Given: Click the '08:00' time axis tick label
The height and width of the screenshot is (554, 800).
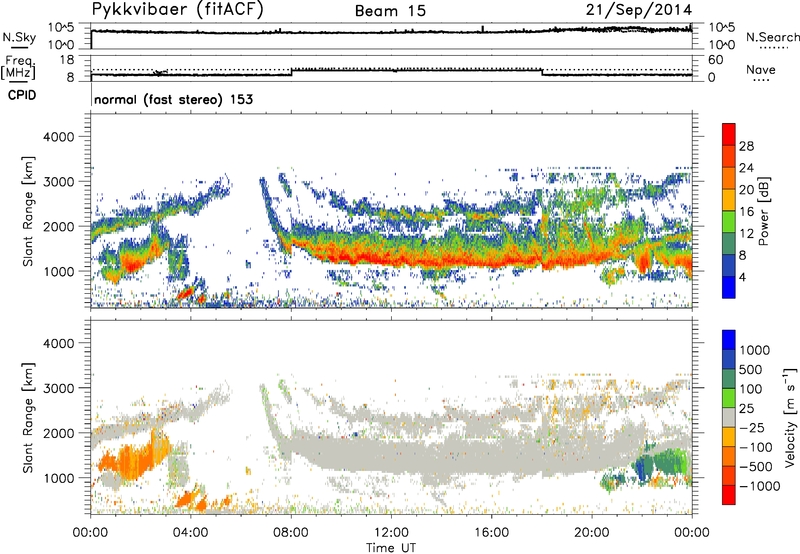Looking at the screenshot, I should [291, 533].
